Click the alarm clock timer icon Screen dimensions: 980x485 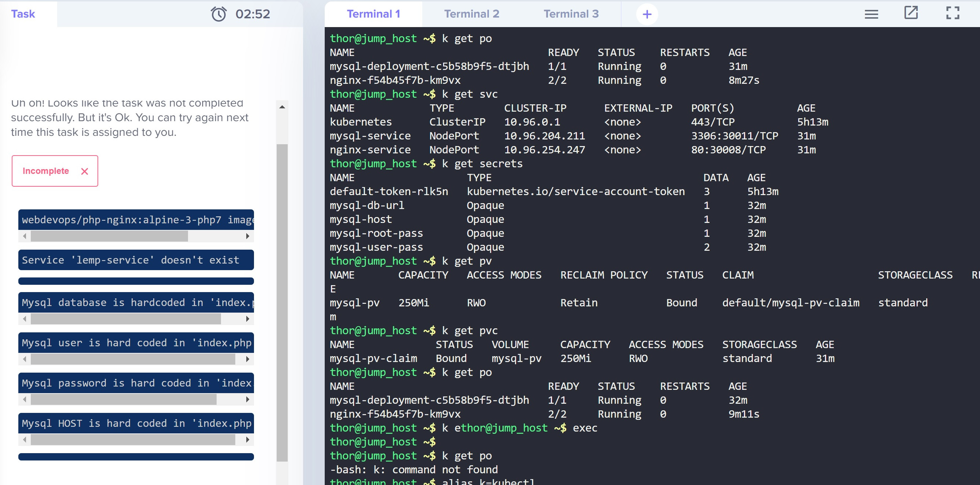(219, 14)
